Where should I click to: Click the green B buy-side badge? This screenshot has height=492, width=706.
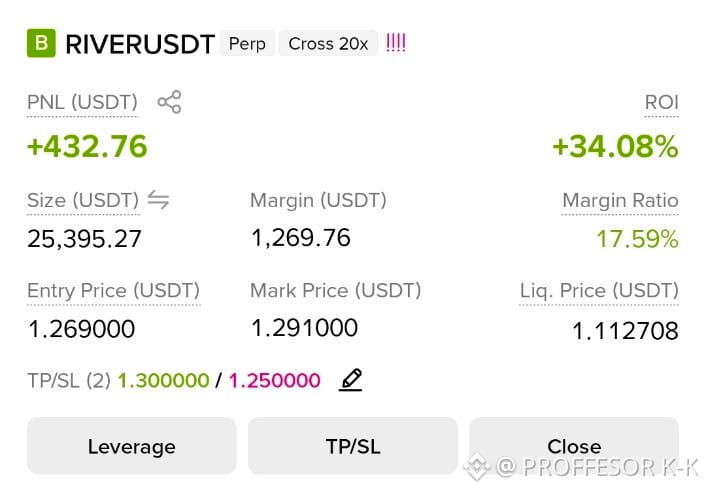(x=41, y=43)
